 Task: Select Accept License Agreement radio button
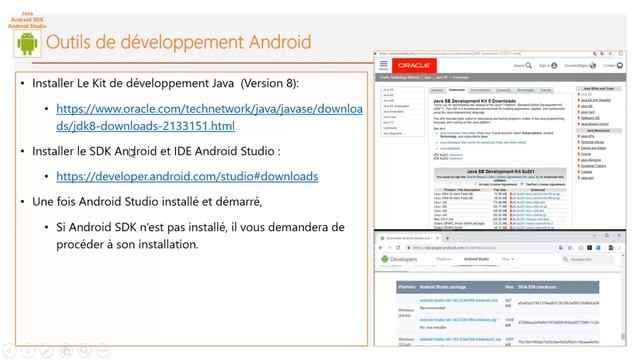click(476, 184)
